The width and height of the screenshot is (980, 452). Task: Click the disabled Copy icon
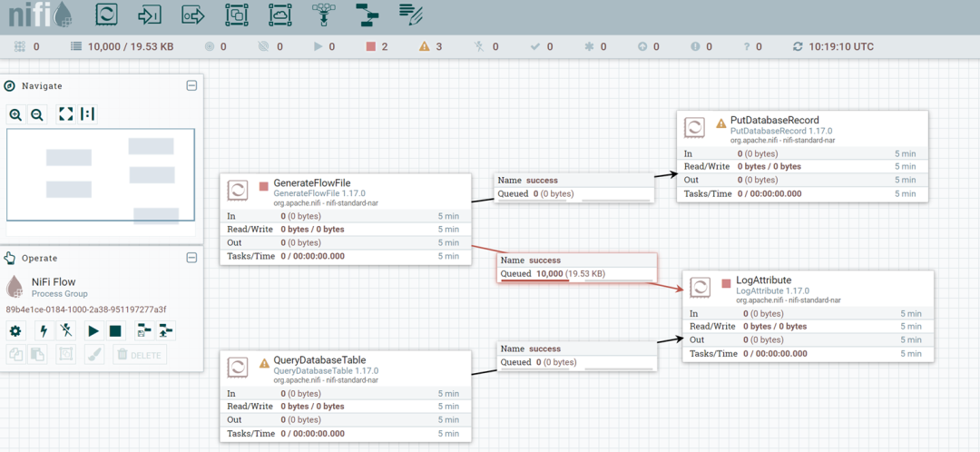click(x=15, y=355)
